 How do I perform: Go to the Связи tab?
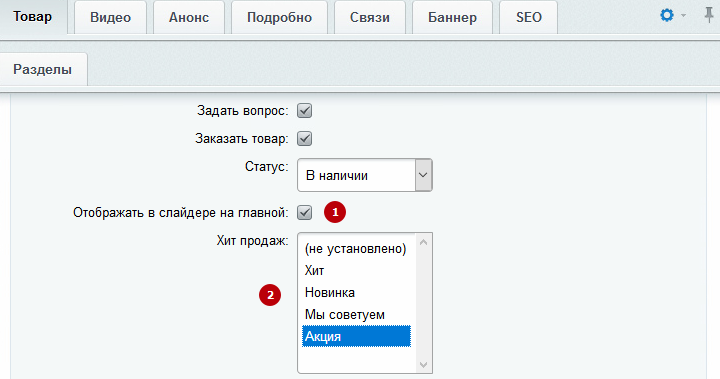[x=370, y=17]
